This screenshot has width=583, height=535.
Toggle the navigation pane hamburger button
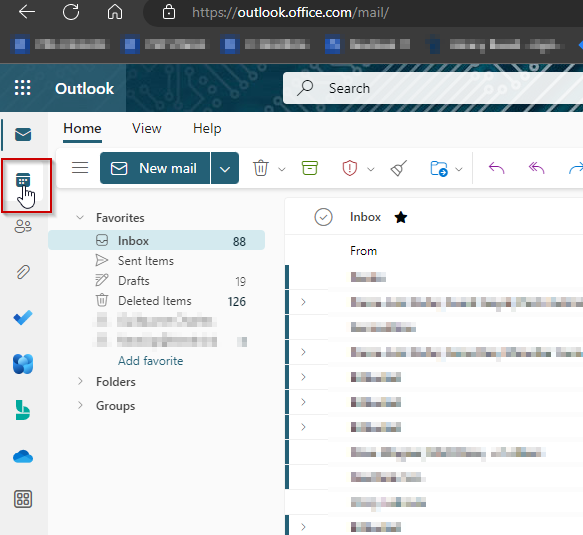click(x=80, y=168)
